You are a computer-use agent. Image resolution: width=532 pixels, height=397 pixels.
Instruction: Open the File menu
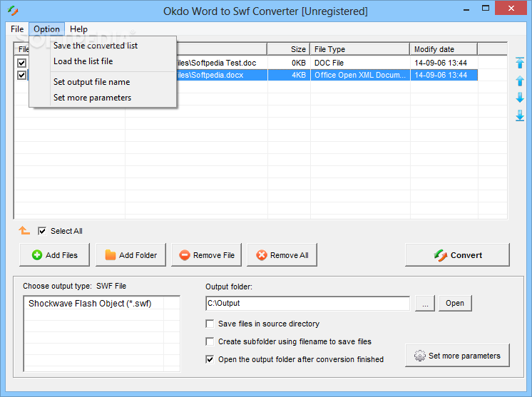pos(17,29)
